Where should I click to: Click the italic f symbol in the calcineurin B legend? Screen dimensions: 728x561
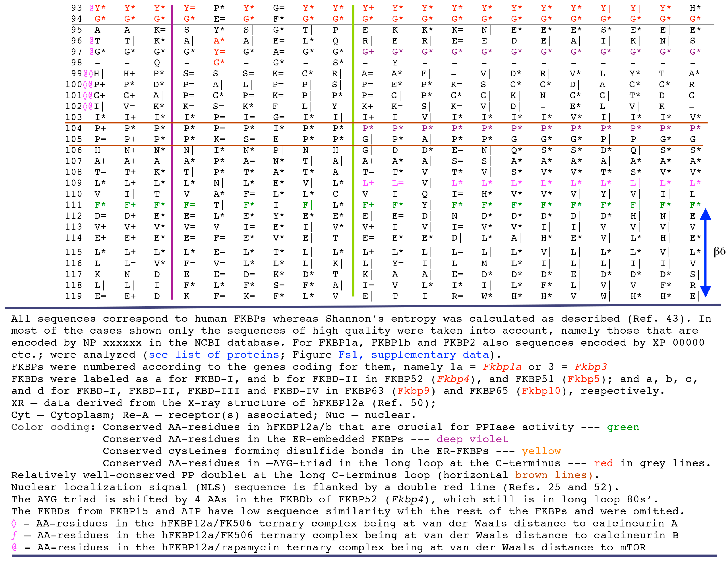tap(14, 535)
